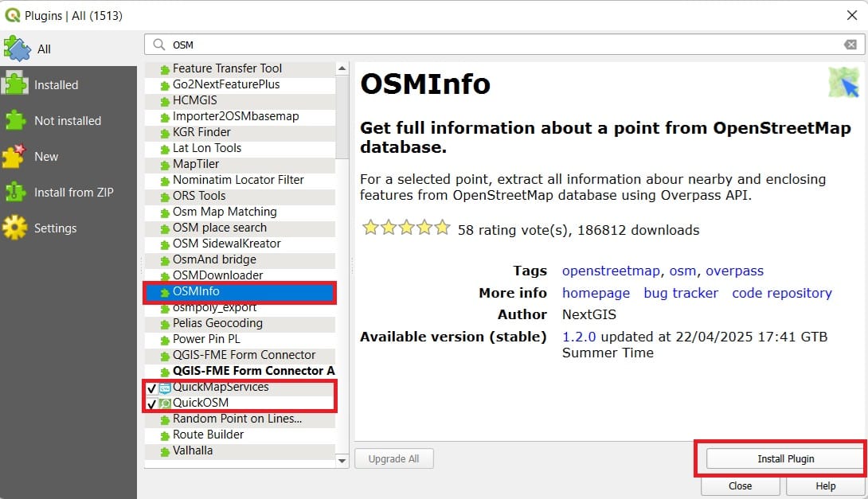
Task: Switch to Not installed tab
Action: [68, 121]
